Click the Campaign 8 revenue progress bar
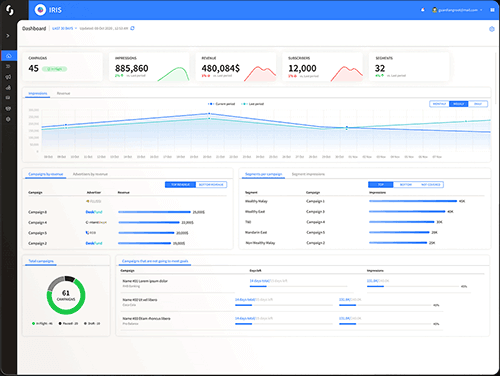 (154, 212)
